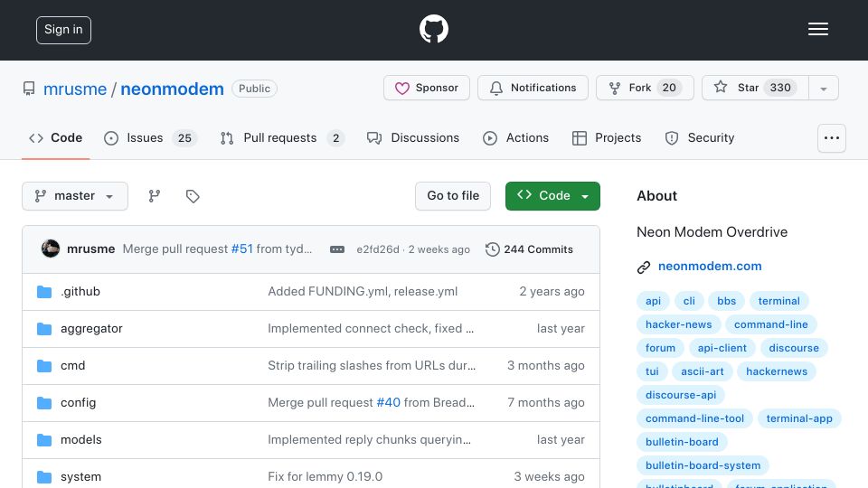Show more tabs via ellipsis button
Image resolution: width=868 pixels, height=488 pixels.
832,138
